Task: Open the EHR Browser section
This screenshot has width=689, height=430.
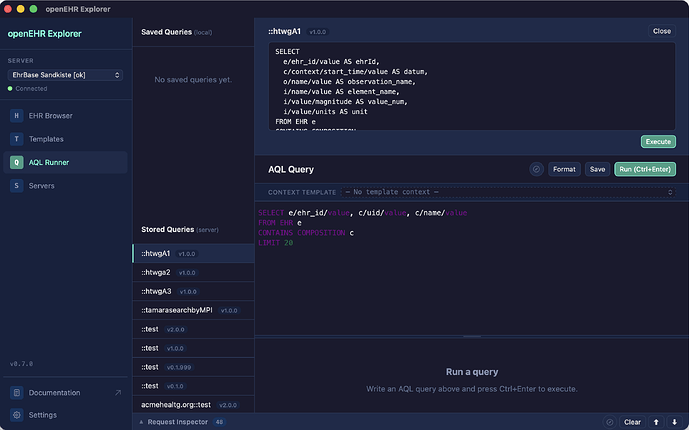Action: [65, 116]
